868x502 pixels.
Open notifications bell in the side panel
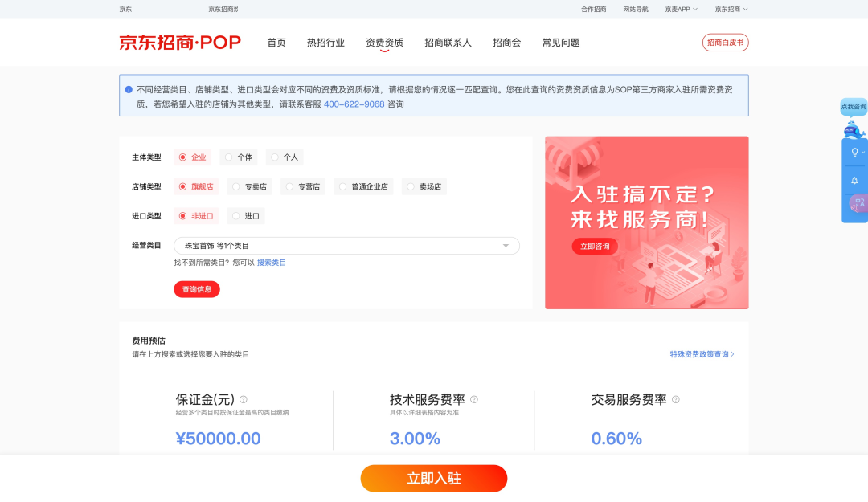[x=854, y=181]
